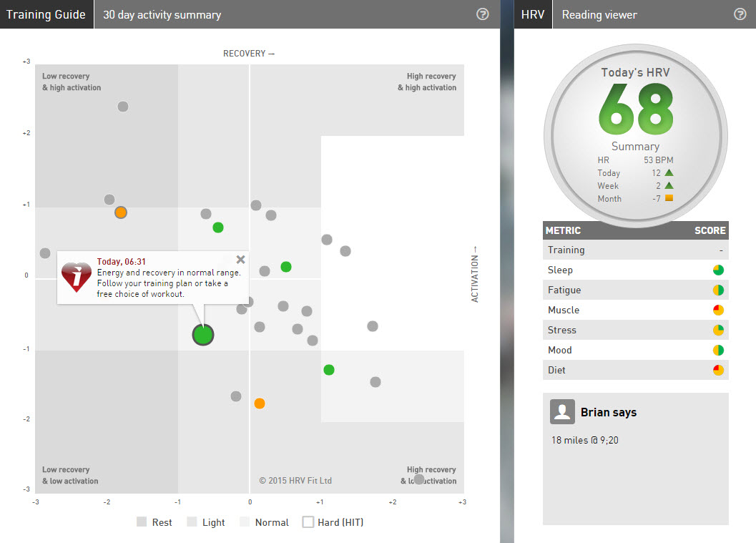The width and height of the screenshot is (756, 543).
Task: Click the red heart info icon
Action: (77, 277)
